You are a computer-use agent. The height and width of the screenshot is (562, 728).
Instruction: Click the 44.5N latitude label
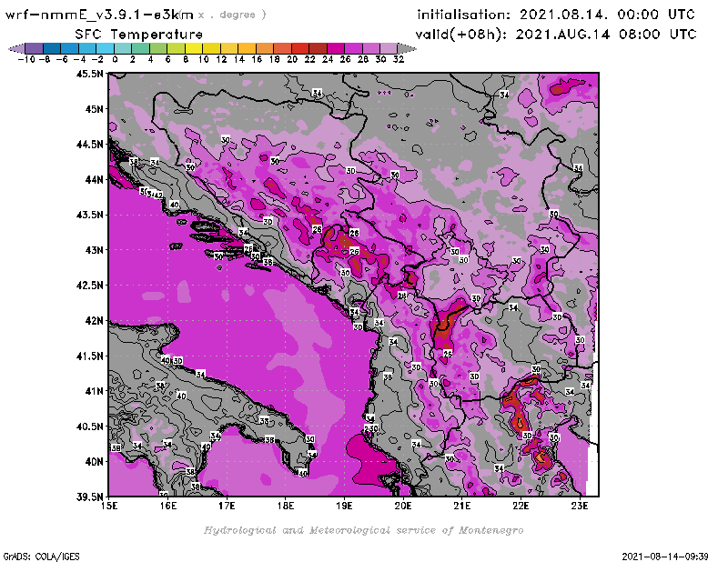[x=89, y=145]
